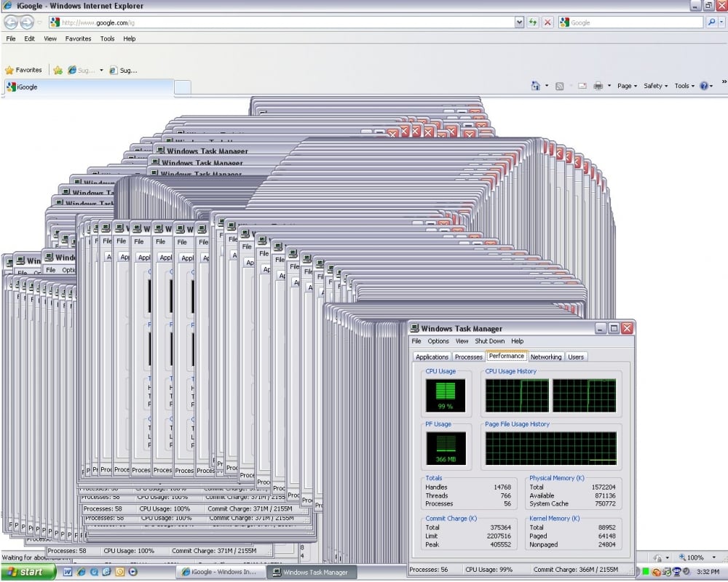Refresh the page with the green arrows
The width and height of the screenshot is (728, 582).
click(533, 23)
